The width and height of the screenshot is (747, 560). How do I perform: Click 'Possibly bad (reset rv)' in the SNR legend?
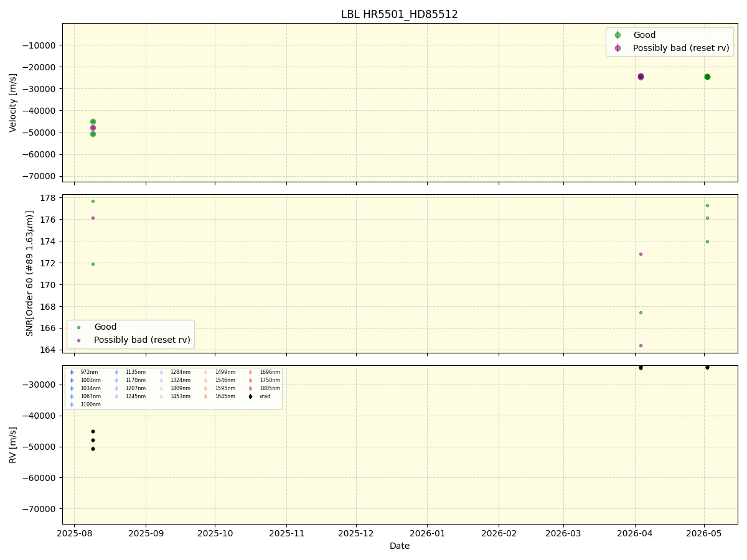(142, 340)
